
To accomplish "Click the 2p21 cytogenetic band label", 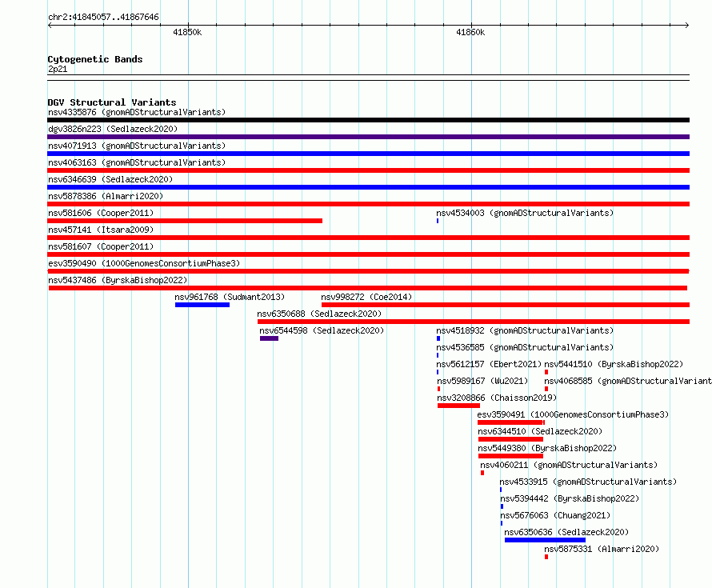I will click(x=58, y=70).
